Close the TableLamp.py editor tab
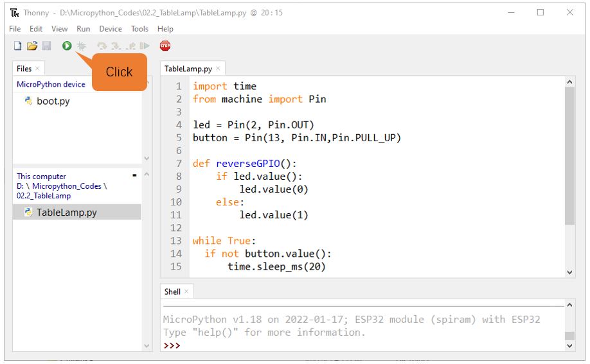This screenshot has width=590, height=364. click(218, 69)
